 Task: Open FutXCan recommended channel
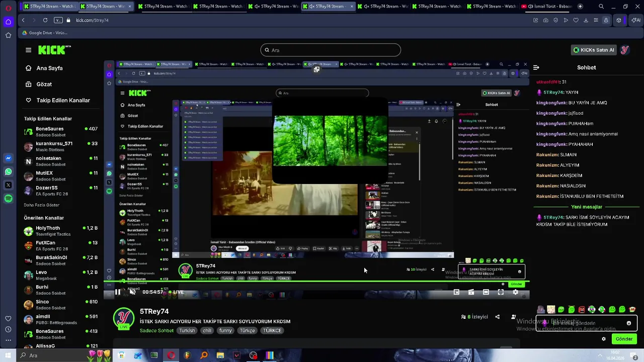[x=60, y=245]
